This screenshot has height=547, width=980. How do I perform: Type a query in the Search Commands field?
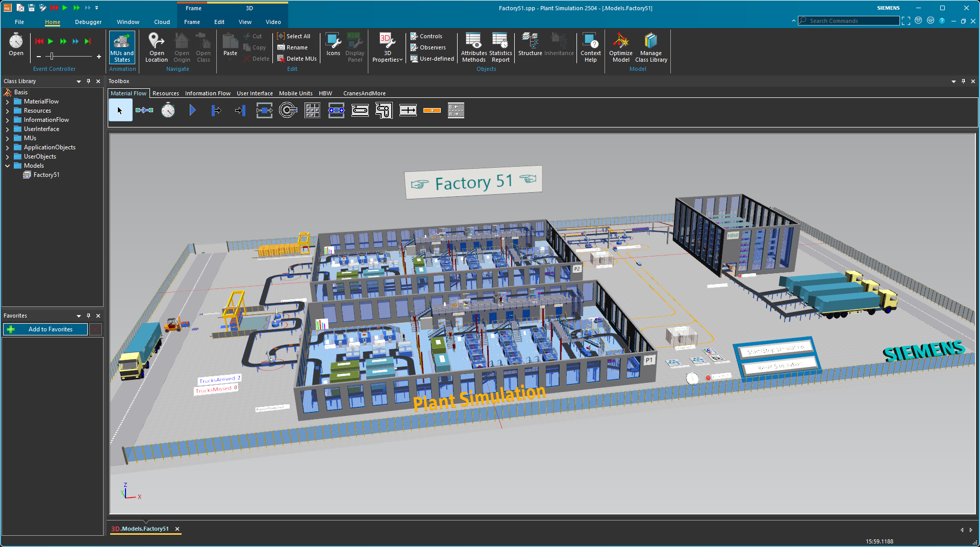pyautogui.click(x=847, y=20)
